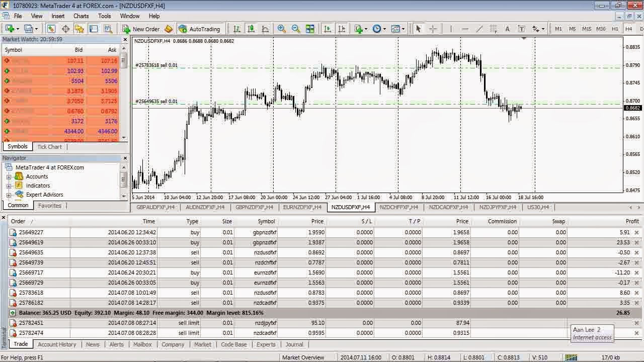Switch to US30,H4 chart tab
The width and height of the screenshot is (644, 362).
click(538, 207)
